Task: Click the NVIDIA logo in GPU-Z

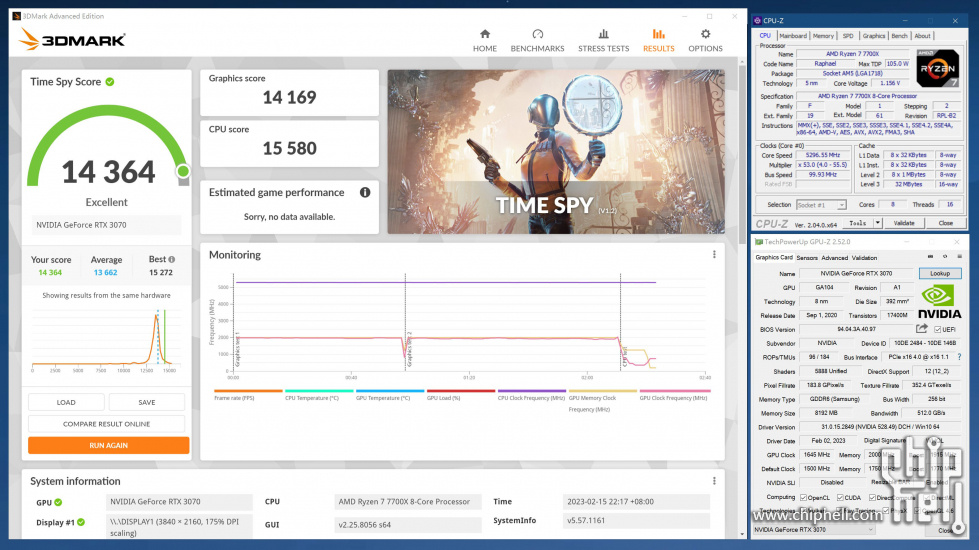Action: pyautogui.click(x=939, y=302)
